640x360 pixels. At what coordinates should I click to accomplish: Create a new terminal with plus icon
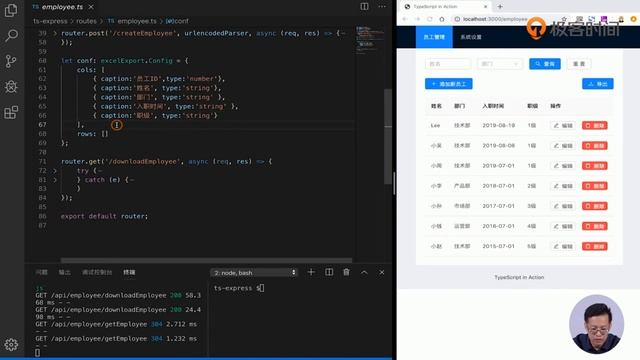point(311,272)
